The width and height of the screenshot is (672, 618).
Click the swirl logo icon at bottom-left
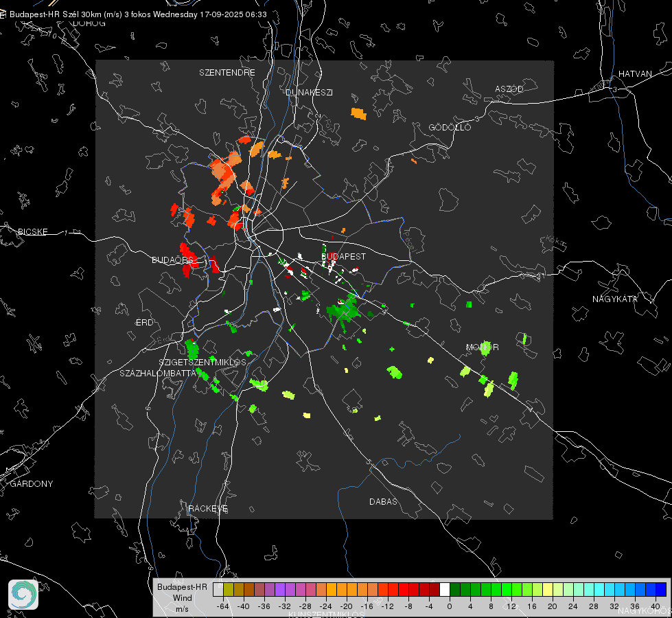(x=23, y=595)
